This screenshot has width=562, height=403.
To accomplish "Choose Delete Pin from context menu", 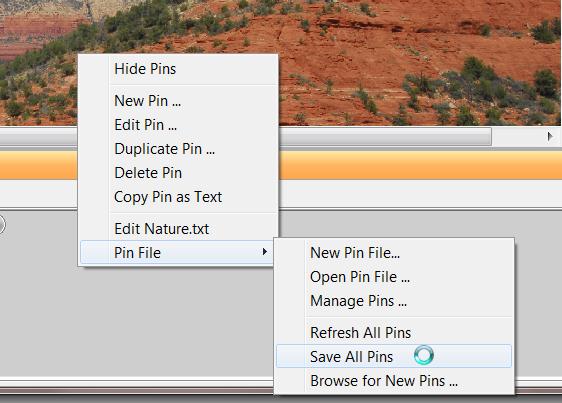I will click(x=178, y=173).
